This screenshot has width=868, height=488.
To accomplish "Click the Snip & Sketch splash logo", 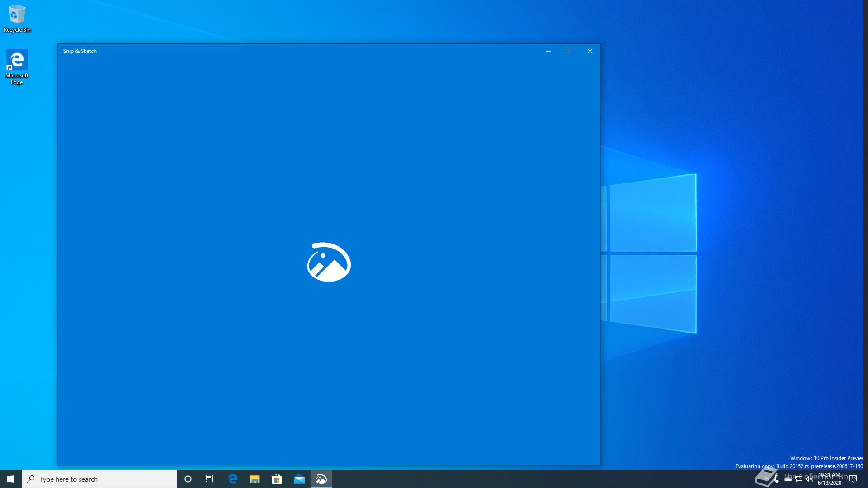I will pyautogui.click(x=329, y=262).
